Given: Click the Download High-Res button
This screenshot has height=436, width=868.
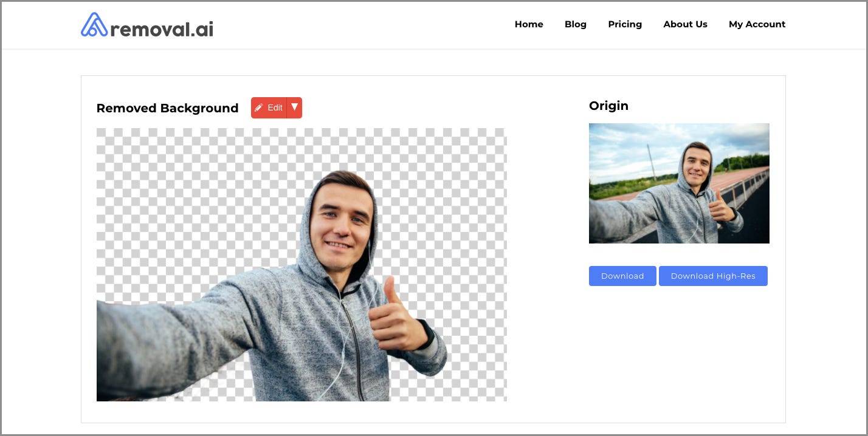Looking at the screenshot, I should 713,276.
